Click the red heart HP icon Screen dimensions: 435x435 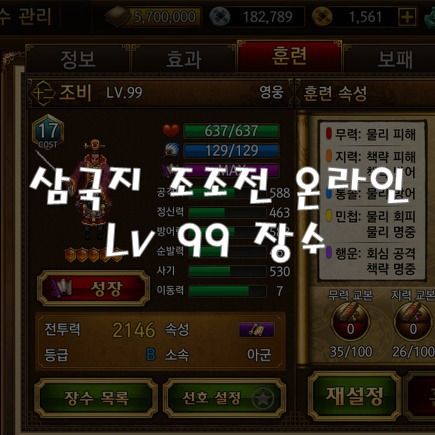(x=172, y=130)
